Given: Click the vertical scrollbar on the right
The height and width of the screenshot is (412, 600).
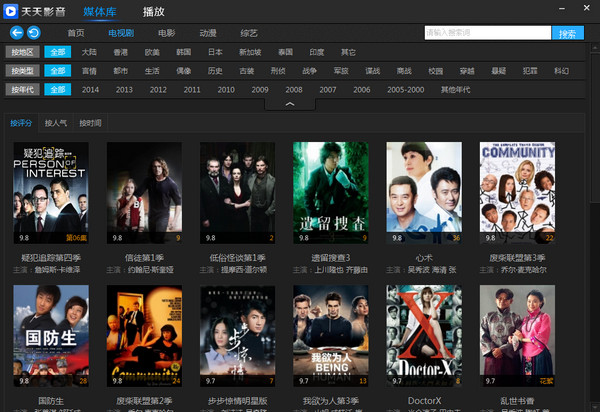Looking at the screenshot, I should pyautogui.click(x=595, y=226).
